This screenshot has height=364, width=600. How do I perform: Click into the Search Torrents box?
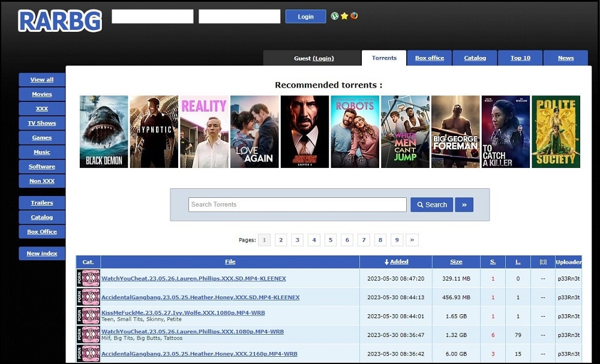(x=298, y=204)
